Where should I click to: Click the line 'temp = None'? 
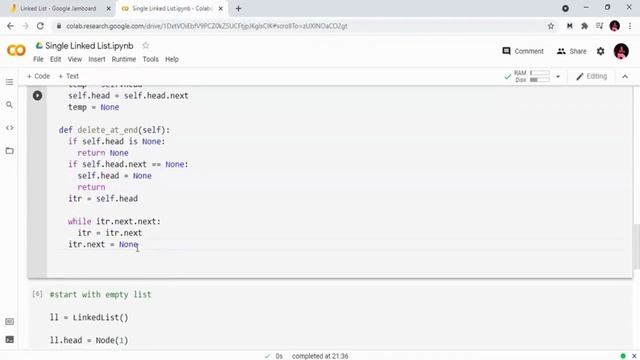[93, 107]
